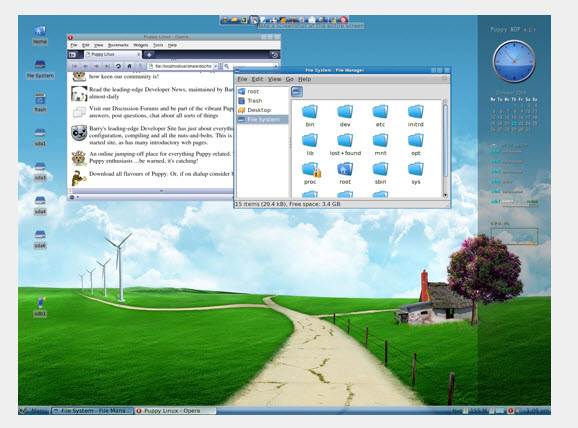The height and width of the screenshot is (428, 578).
Task: Select Desktop in File Manager sidebar
Action: (262, 110)
